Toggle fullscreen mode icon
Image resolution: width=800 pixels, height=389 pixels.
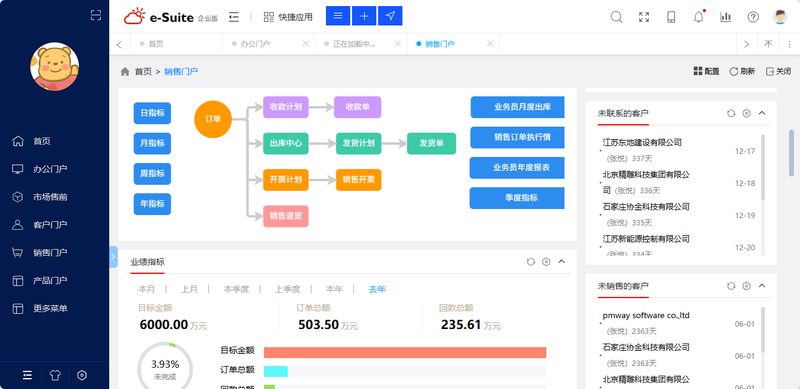pos(644,17)
